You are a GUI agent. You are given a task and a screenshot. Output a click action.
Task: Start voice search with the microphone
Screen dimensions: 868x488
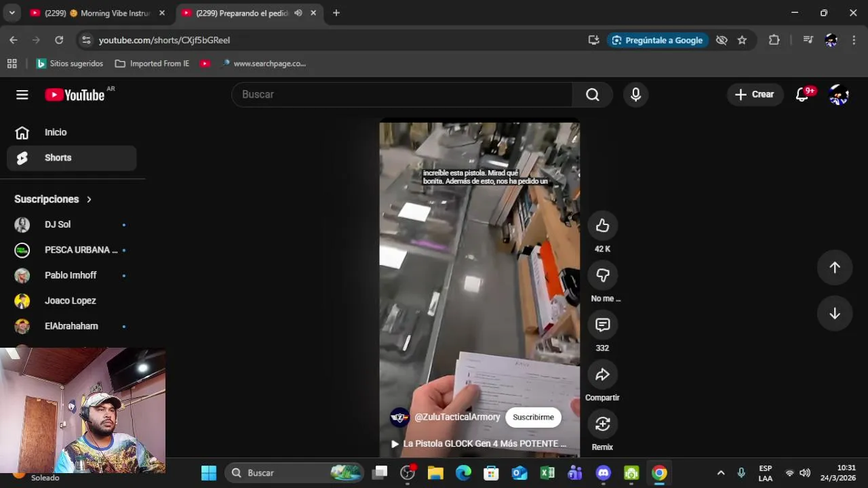coord(635,95)
